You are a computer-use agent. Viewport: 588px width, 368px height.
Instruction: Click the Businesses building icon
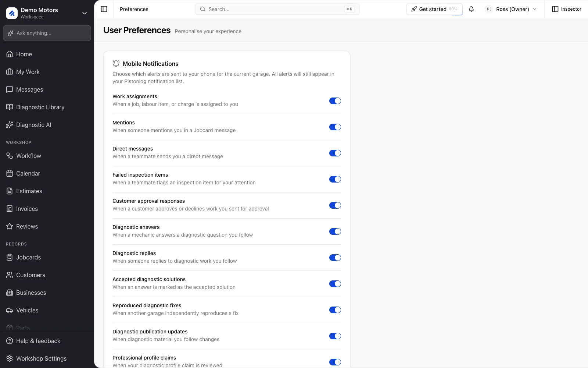point(10,293)
